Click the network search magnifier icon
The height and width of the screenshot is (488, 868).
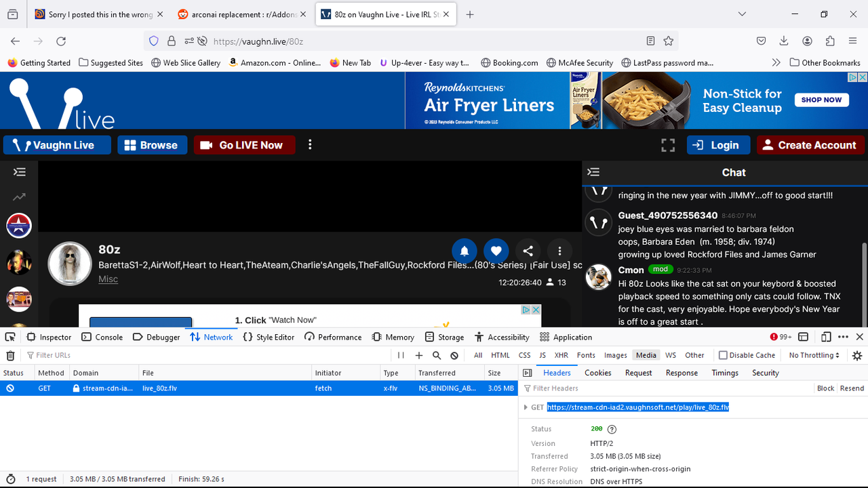(437, 355)
